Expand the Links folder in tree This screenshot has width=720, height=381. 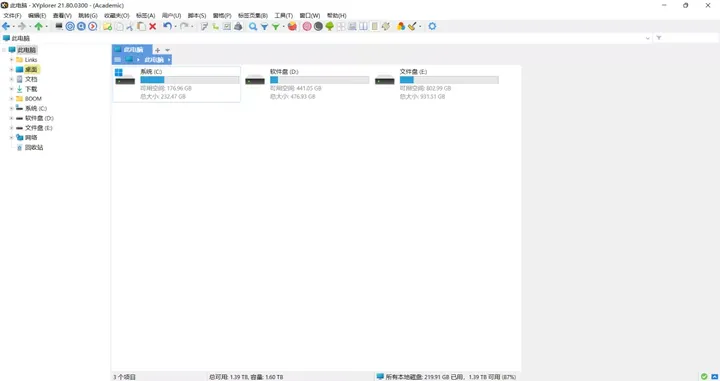[11, 60]
